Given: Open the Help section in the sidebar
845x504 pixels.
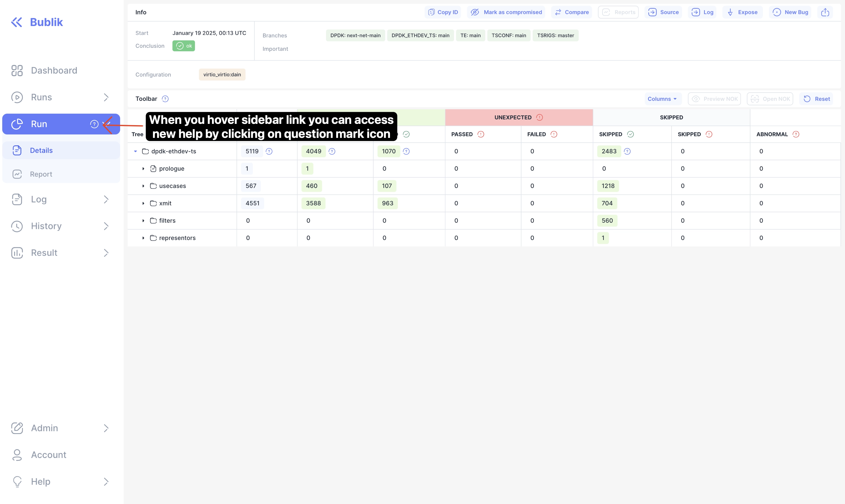Looking at the screenshot, I should (x=40, y=481).
